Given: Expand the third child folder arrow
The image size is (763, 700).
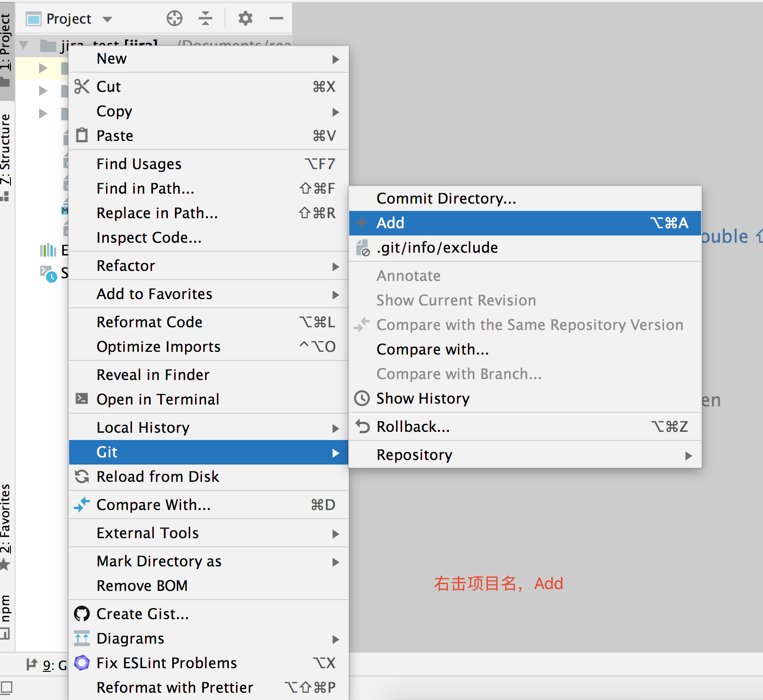Looking at the screenshot, I should click(43, 113).
